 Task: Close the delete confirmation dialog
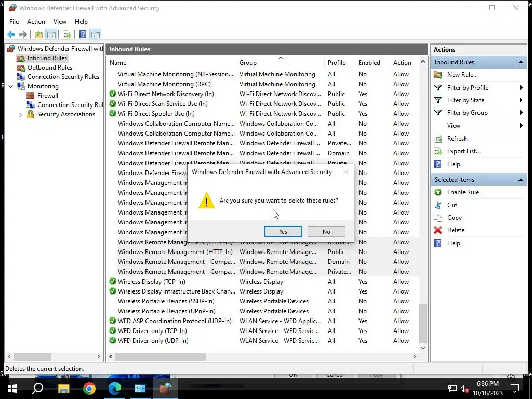pos(345,171)
